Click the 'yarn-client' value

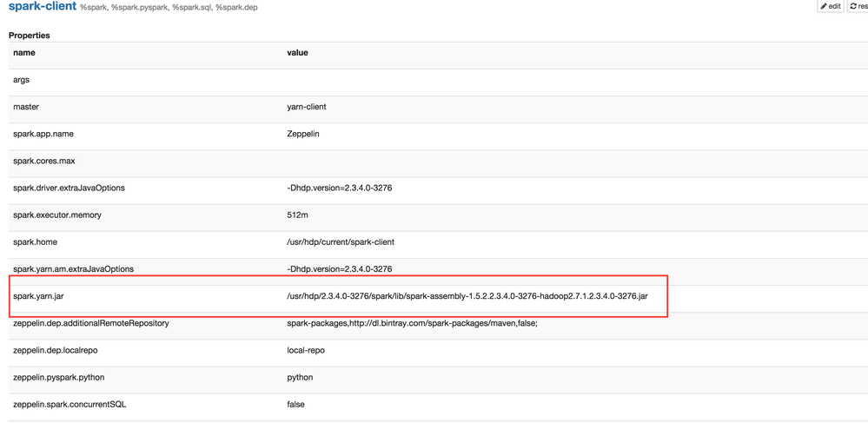pos(307,106)
